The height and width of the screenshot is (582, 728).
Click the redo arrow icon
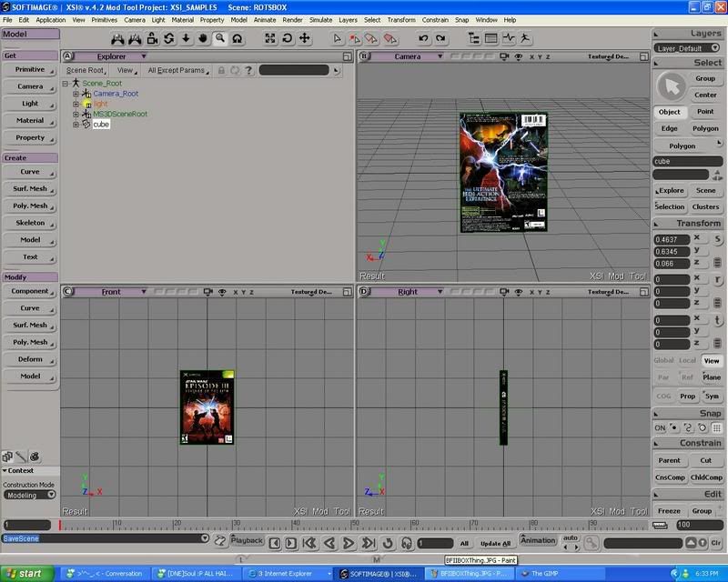coord(440,38)
